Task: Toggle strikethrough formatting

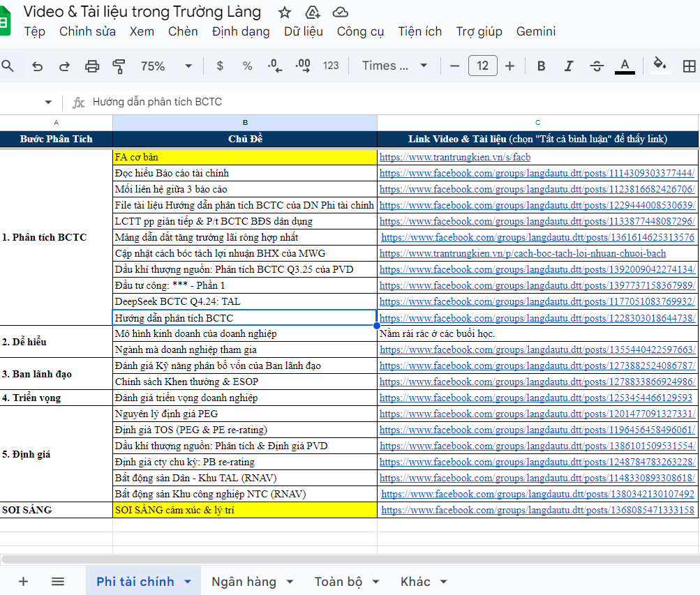Action: [x=597, y=66]
